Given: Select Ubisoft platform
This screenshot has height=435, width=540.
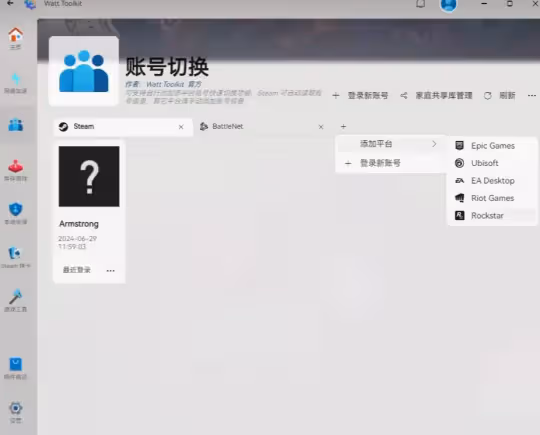Looking at the screenshot, I should [x=492, y=163].
